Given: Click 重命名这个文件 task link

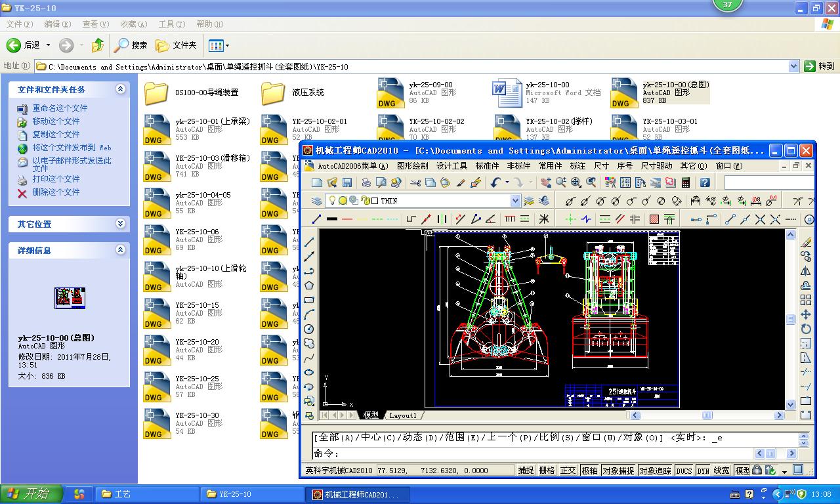Looking at the screenshot, I should 60,108.
